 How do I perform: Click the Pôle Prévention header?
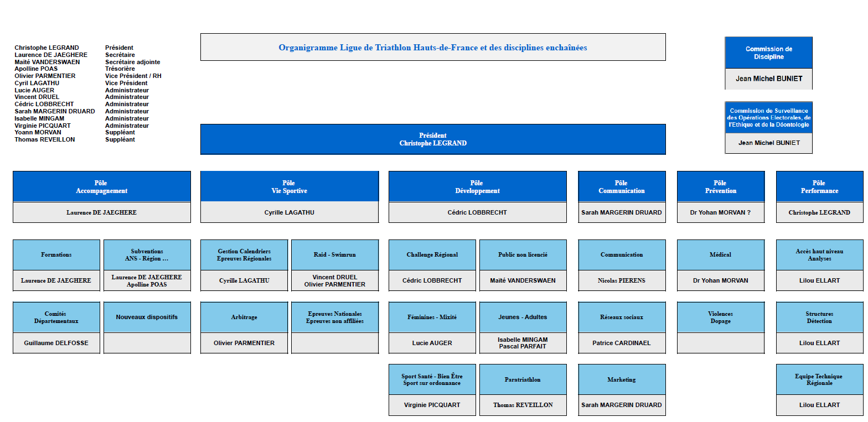point(720,187)
